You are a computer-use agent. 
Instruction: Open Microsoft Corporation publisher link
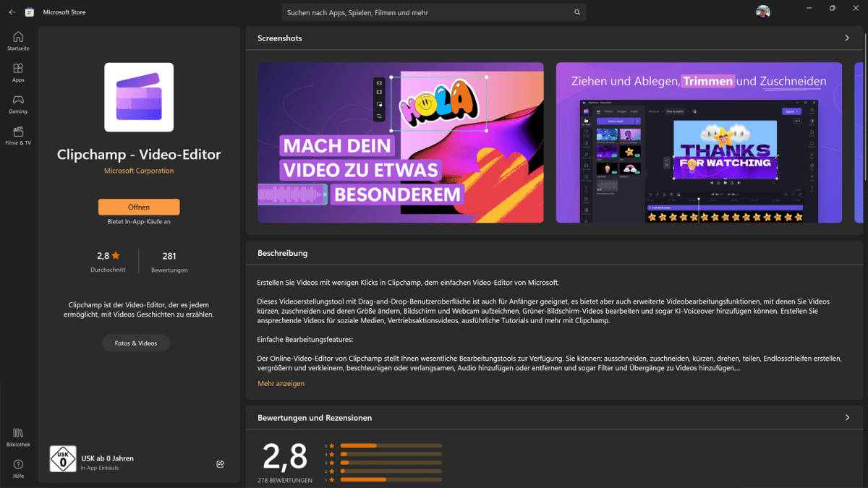(x=139, y=171)
